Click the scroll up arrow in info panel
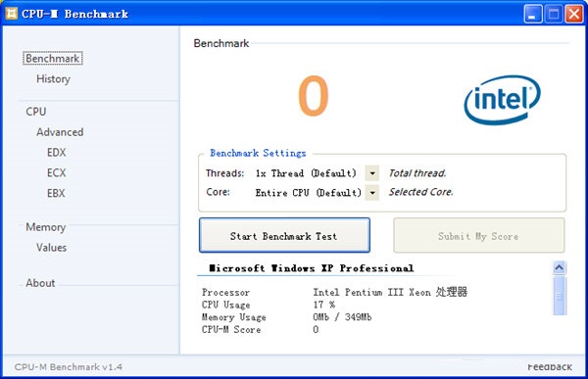The image size is (588, 379). (560, 267)
